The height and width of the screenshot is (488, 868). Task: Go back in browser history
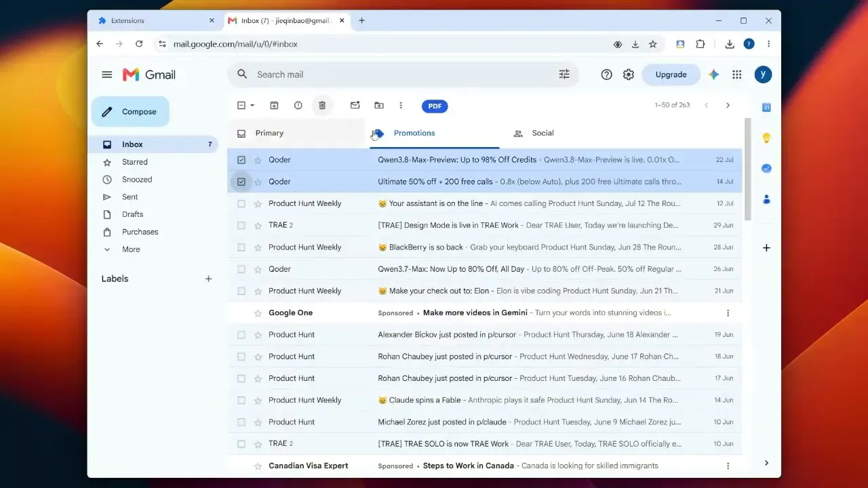point(100,44)
